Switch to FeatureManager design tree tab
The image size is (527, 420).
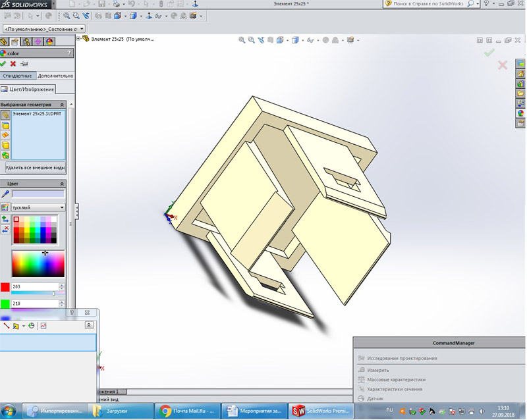(x=4, y=41)
